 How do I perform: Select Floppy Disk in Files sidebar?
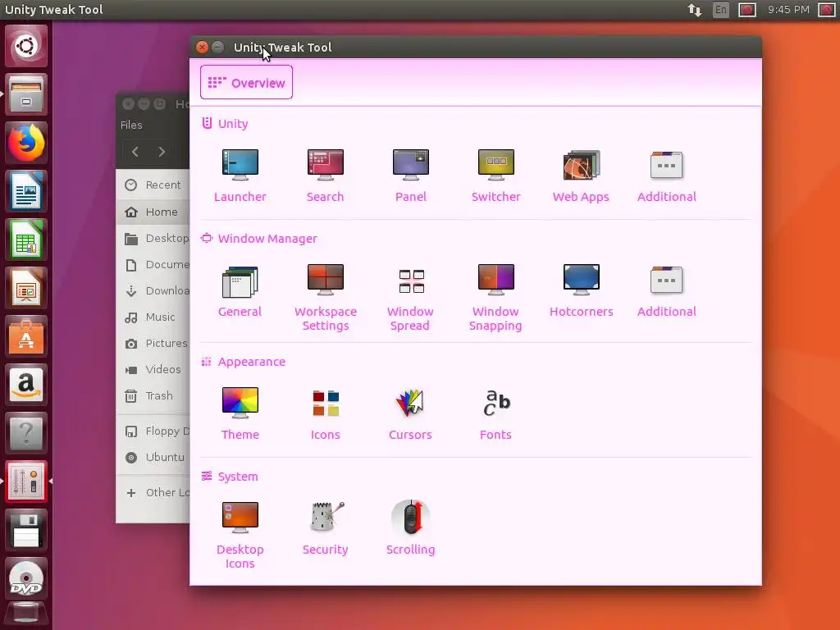point(153,431)
